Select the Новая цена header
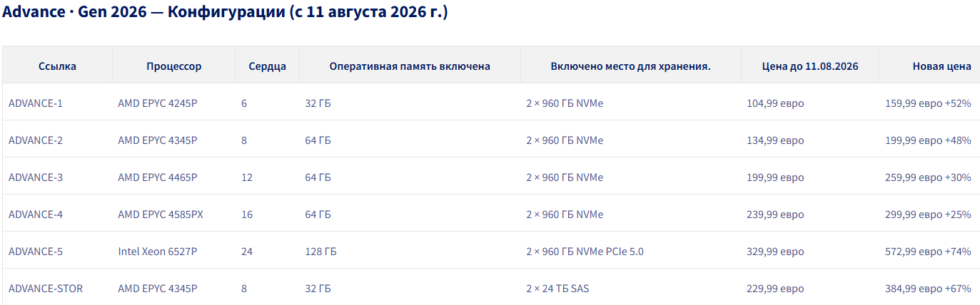Image resolution: width=980 pixels, height=305 pixels. [x=941, y=66]
